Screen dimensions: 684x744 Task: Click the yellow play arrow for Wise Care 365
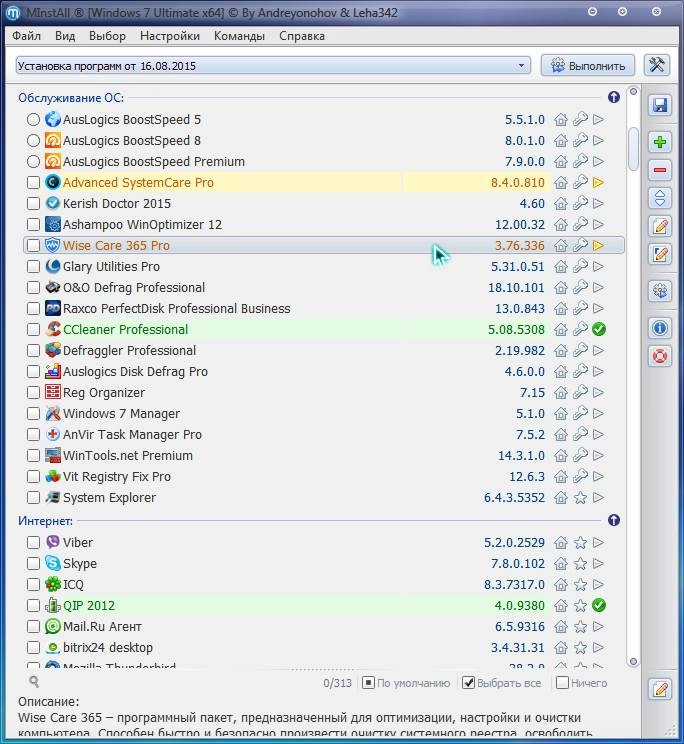coord(599,245)
